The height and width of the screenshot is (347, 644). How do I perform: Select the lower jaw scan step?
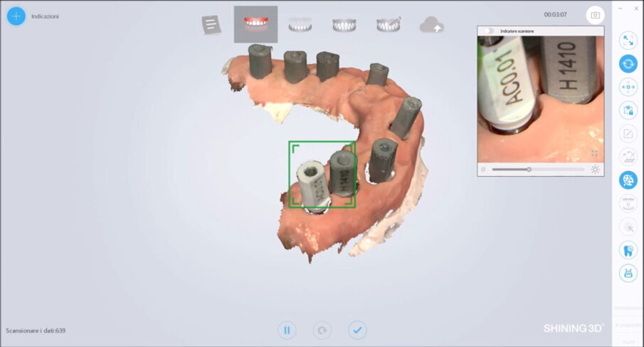tap(300, 25)
